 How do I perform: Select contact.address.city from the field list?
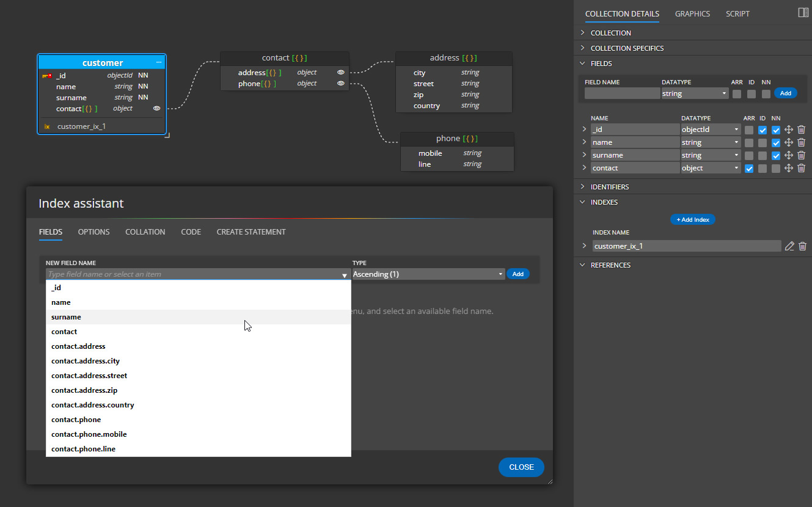coord(85,360)
